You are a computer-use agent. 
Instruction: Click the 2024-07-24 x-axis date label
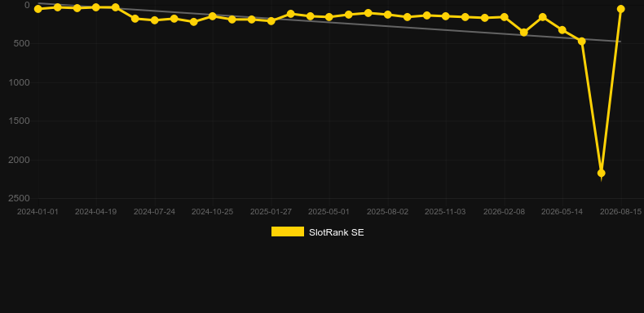pyautogui.click(x=154, y=212)
